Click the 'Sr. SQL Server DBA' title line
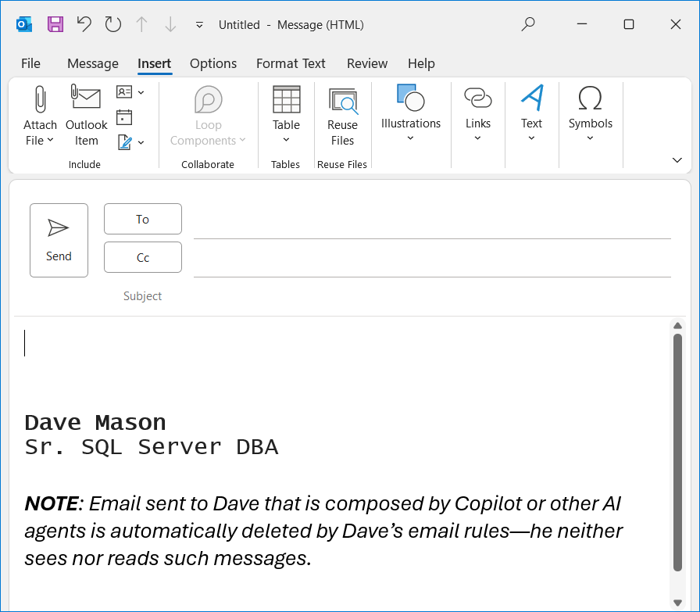This screenshot has height=612, width=700. pos(152,447)
